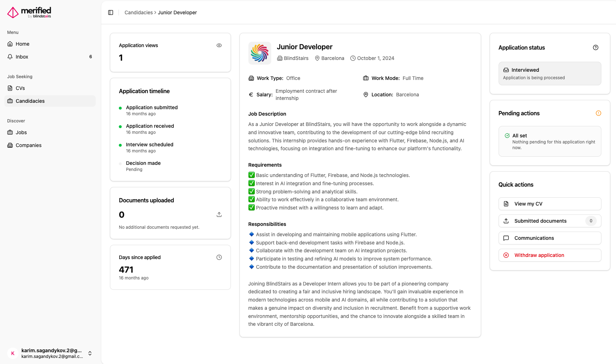Open the Companies page

tap(29, 145)
